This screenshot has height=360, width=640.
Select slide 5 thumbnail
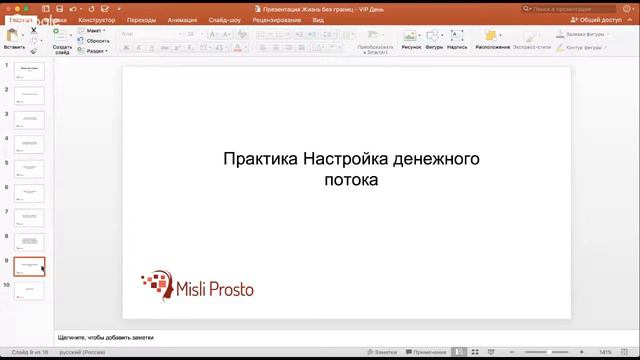pyautogui.click(x=29, y=169)
